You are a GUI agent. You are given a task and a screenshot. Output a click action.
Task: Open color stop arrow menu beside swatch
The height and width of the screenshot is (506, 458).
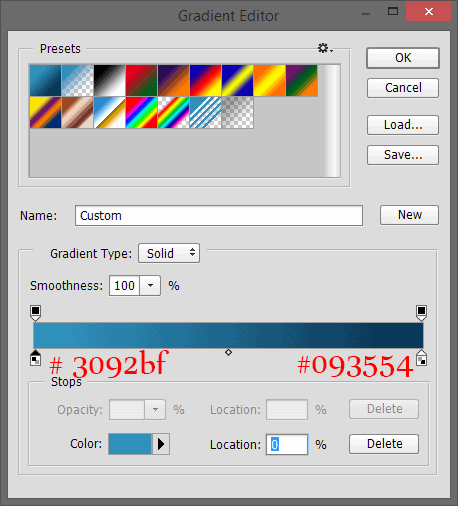click(x=161, y=444)
